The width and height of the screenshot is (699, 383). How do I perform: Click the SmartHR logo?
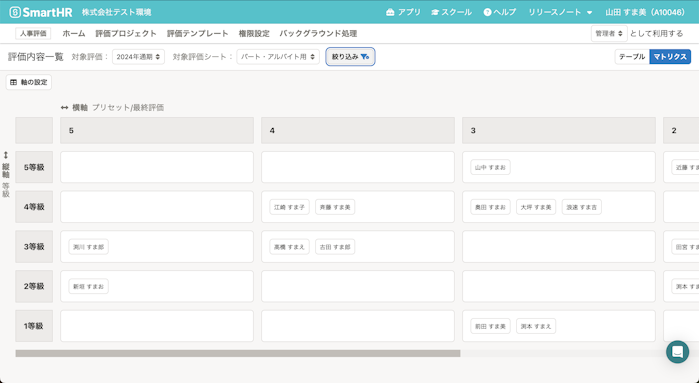[x=41, y=12]
